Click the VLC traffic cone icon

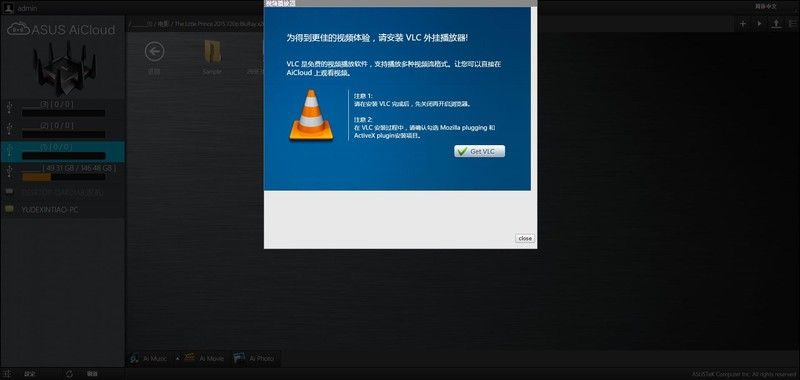(x=311, y=116)
